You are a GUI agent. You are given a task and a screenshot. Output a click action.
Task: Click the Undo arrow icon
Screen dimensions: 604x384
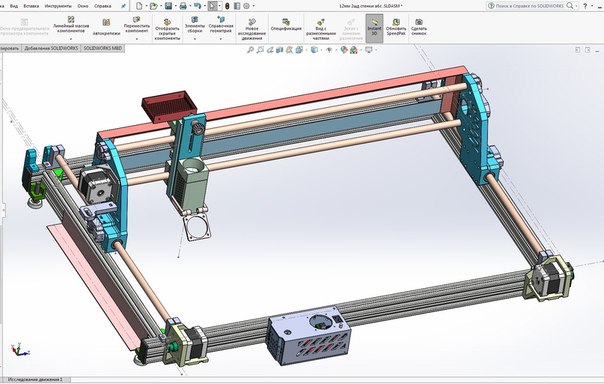click(x=197, y=6)
